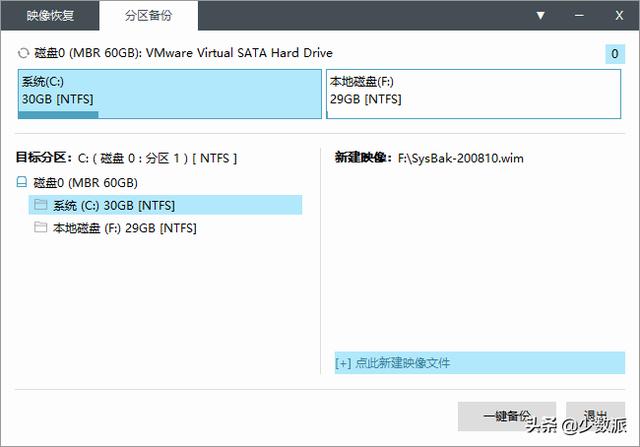
Task: Choose 系统 (C:) 30GB [NTFS] in tree
Action: coord(165,205)
